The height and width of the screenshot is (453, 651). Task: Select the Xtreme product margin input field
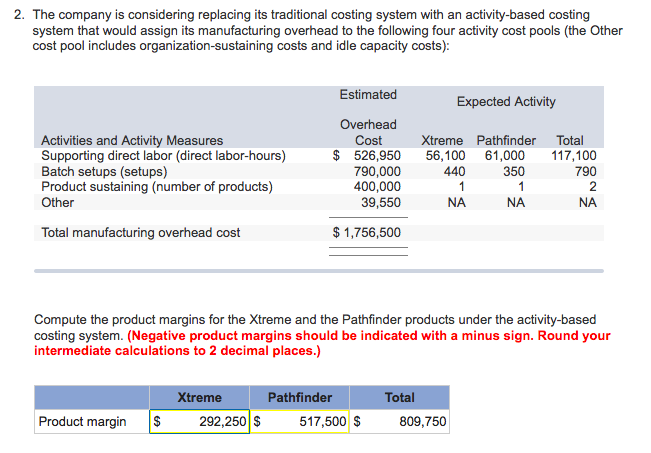(x=199, y=421)
